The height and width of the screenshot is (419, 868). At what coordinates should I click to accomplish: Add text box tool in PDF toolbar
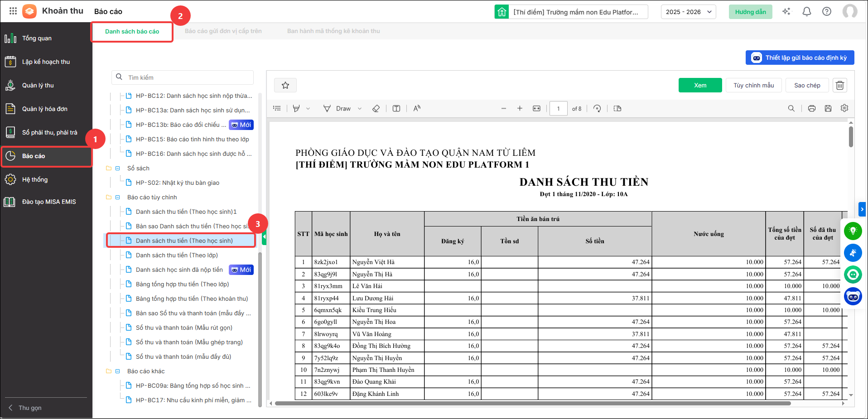(x=396, y=108)
